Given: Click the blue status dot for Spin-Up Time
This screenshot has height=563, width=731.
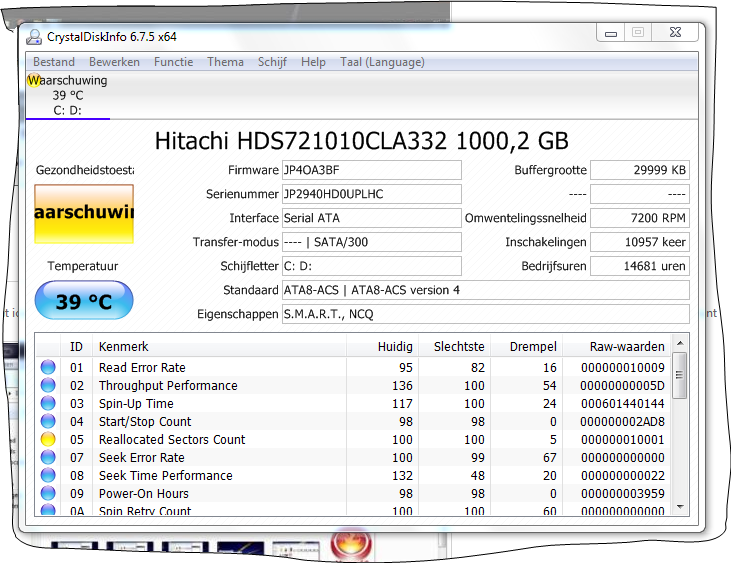Looking at the screenshot, I should [48, 403].
